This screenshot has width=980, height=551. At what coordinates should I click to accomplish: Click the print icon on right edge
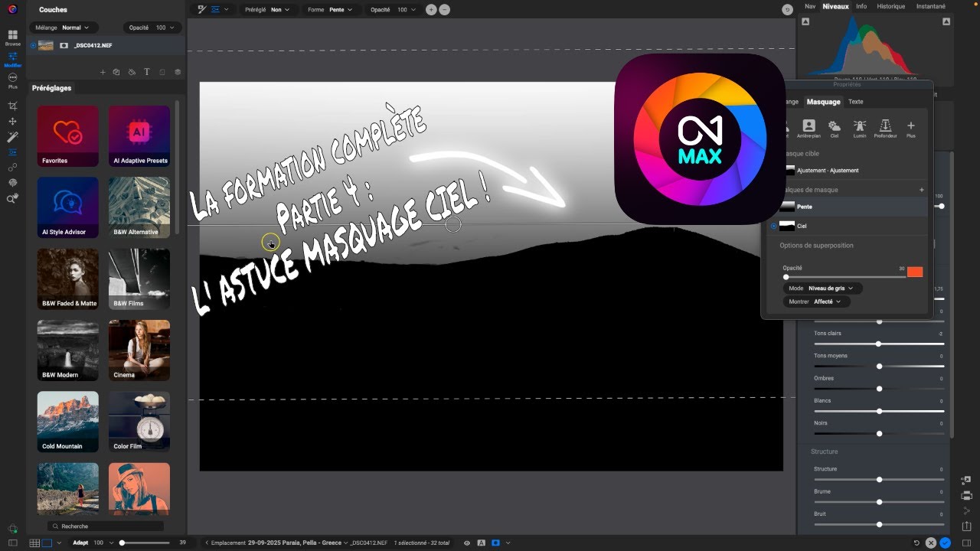click(966, 495)
